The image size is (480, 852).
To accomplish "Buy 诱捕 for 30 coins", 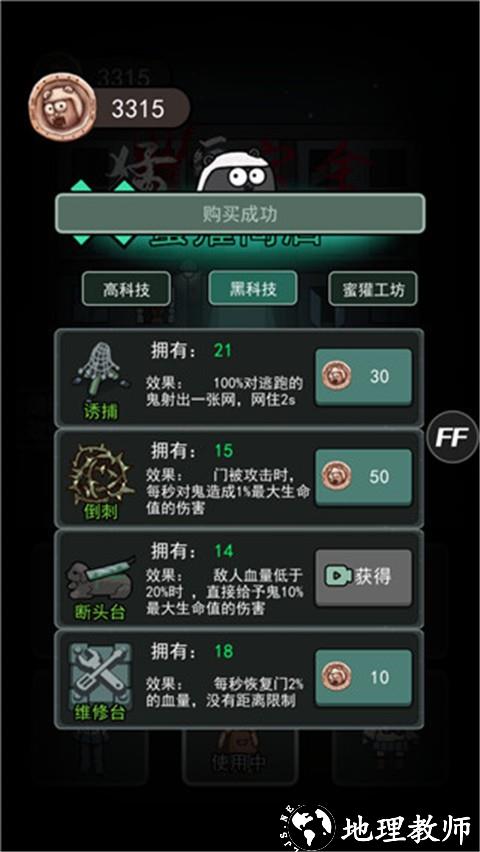I will pos(363,377).
